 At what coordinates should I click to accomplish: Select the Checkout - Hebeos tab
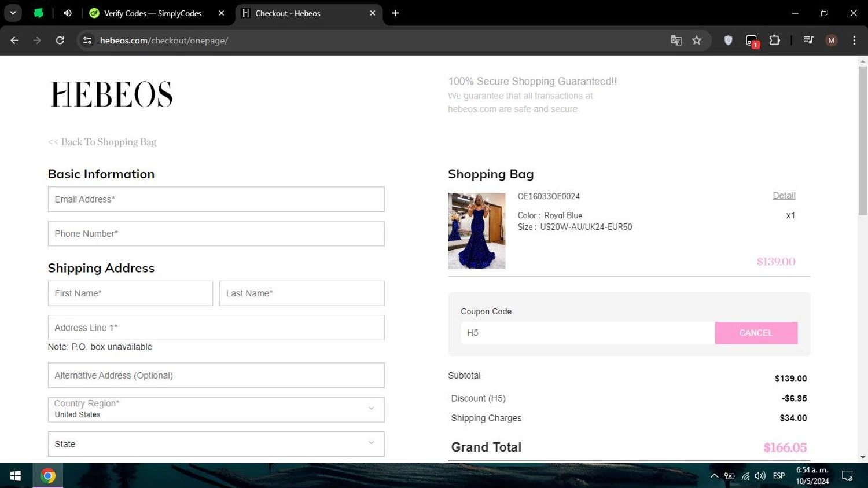(x=308, y=13)
